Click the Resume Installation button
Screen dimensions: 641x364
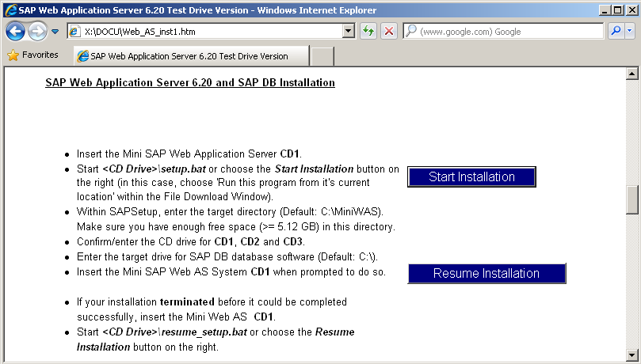[486, 274]
